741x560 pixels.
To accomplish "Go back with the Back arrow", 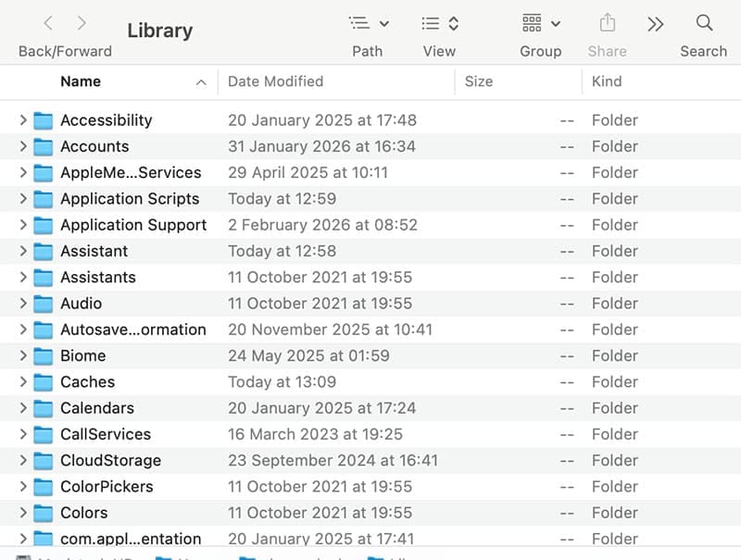I will click(x=48, y=23).
